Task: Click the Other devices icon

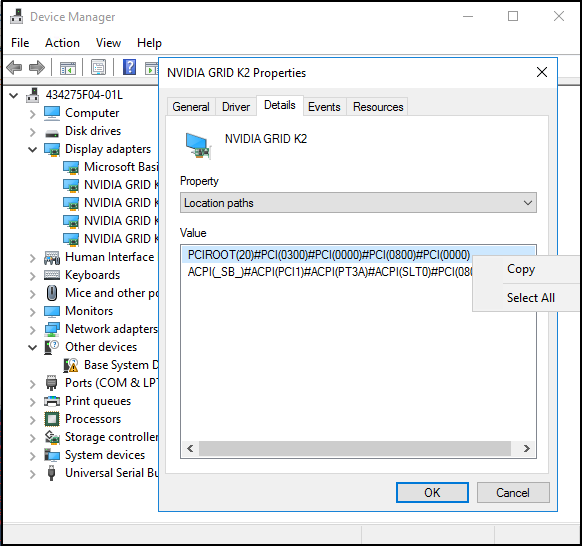Action: [x=51, y=347]
